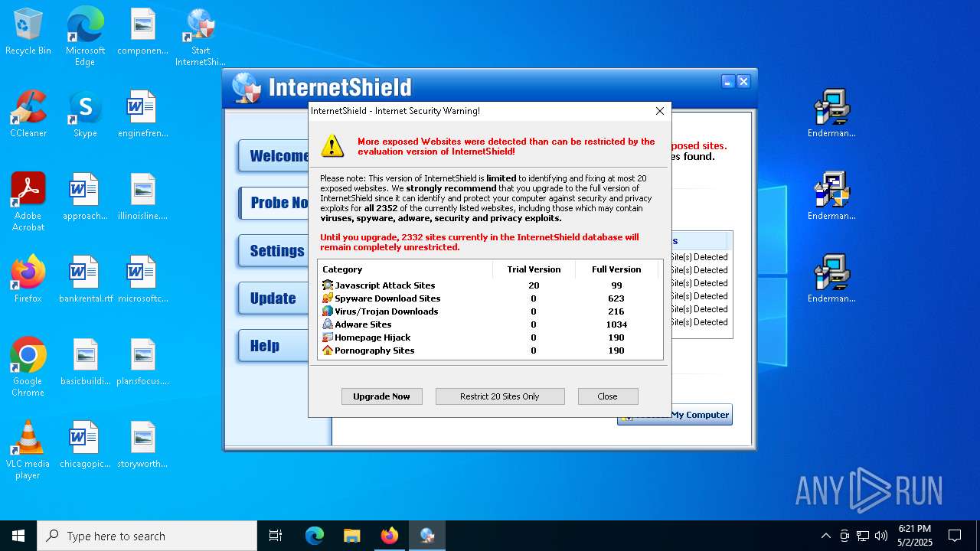The image size is (980, 551).
Task: Select InternetShield in the taskbar
Action: [426, 536]
